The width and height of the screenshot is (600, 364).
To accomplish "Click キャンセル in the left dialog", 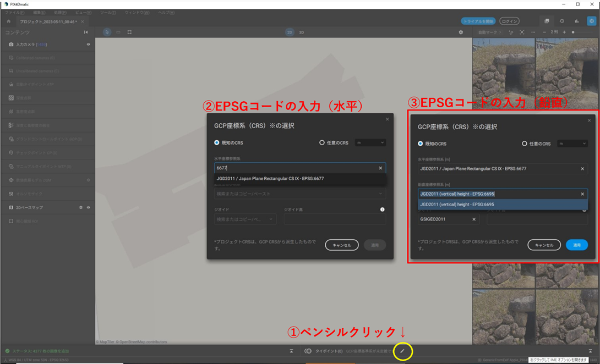I will click(342, 245).
